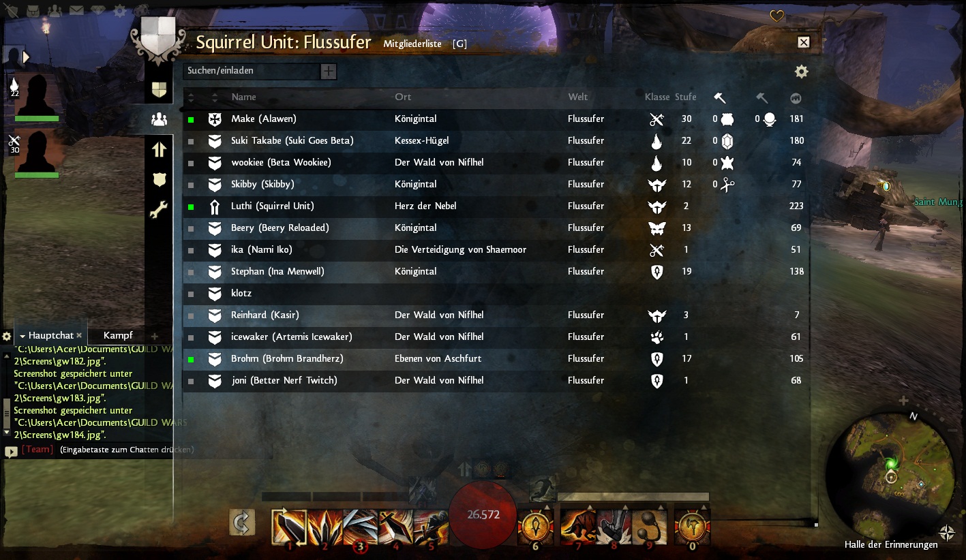
Task: Open the guild ranks badge icon in sidebar
Action: click(x=159, y=179)
